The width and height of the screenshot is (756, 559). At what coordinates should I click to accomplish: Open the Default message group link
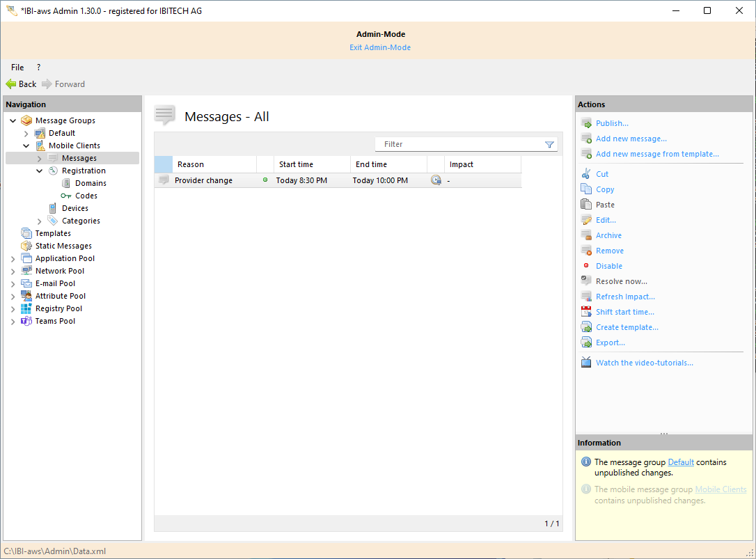click(681, 462)
